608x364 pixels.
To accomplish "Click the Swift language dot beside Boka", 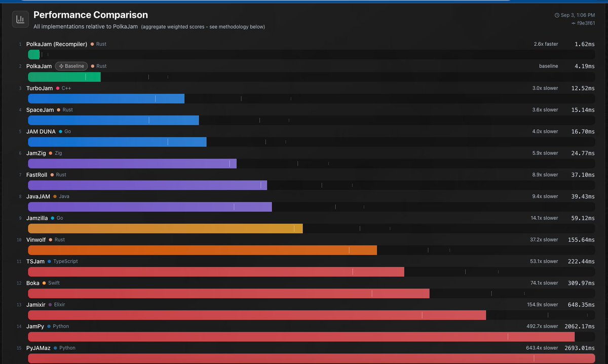I will pos(45,283).
